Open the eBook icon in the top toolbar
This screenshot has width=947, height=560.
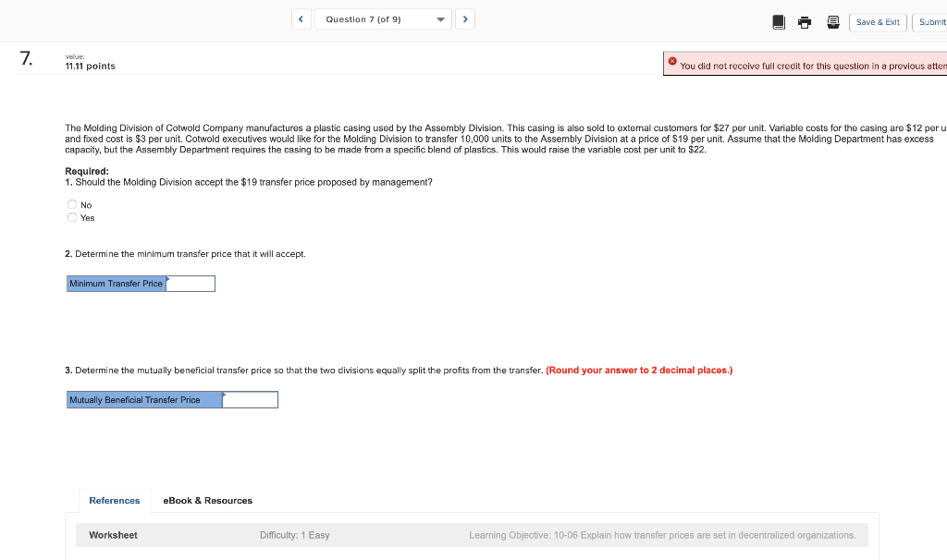pos(778,21)
